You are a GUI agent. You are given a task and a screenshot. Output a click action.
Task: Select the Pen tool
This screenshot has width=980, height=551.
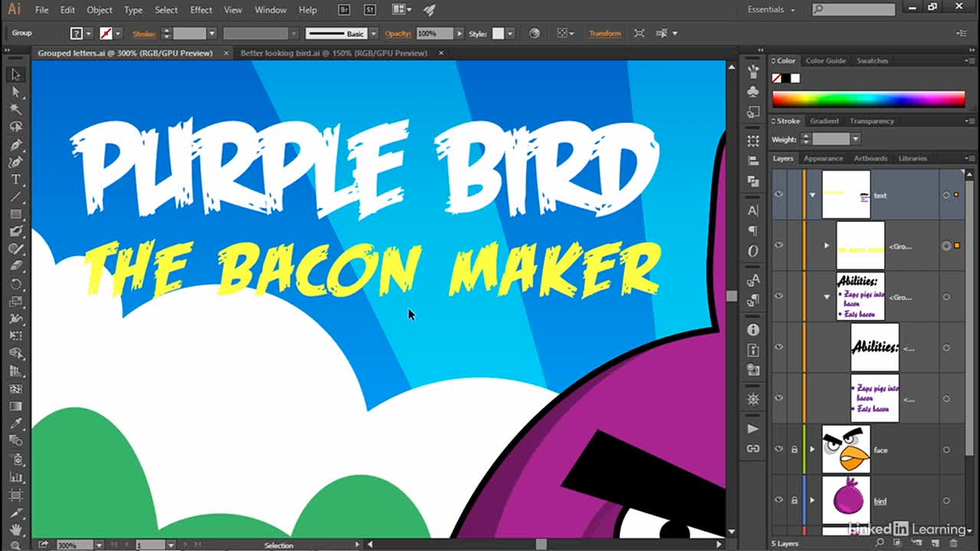coord(16,145)
